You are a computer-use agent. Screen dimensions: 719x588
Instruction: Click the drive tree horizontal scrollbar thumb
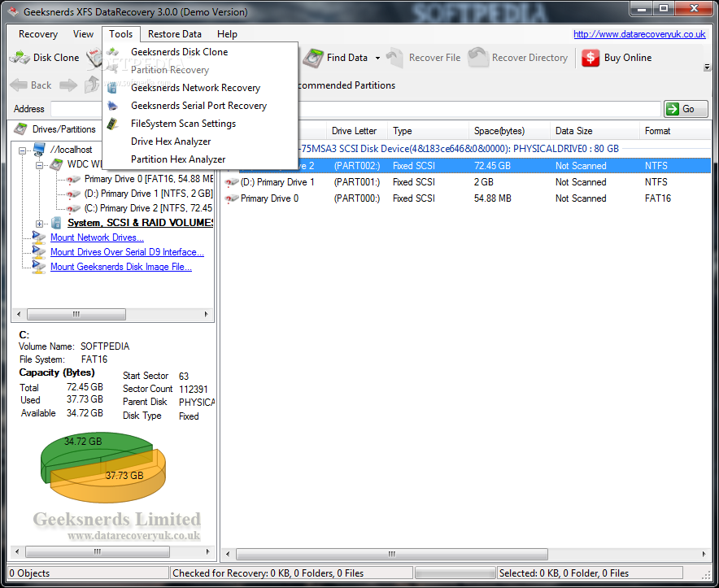coord(76,314)
